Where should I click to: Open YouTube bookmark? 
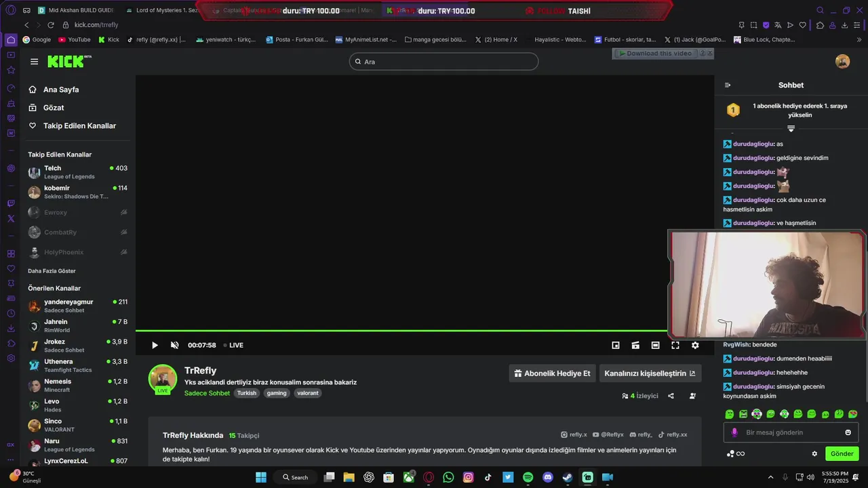(75, 40)
